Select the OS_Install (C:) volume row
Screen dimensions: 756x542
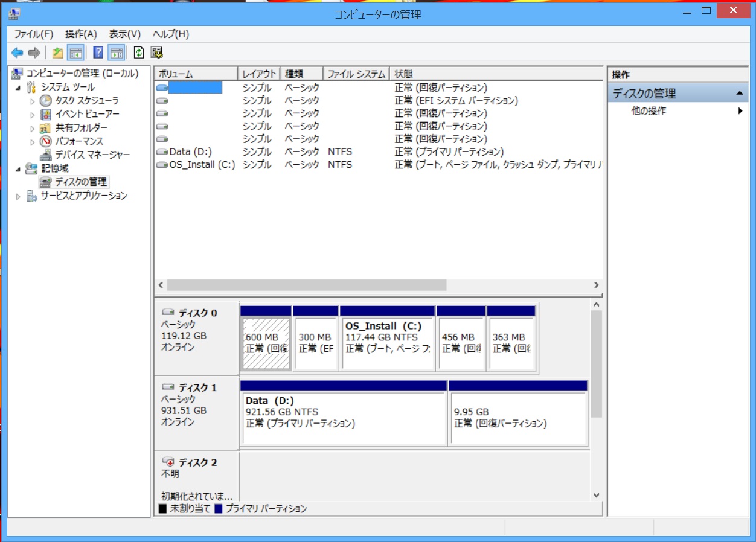coord(202,165)
